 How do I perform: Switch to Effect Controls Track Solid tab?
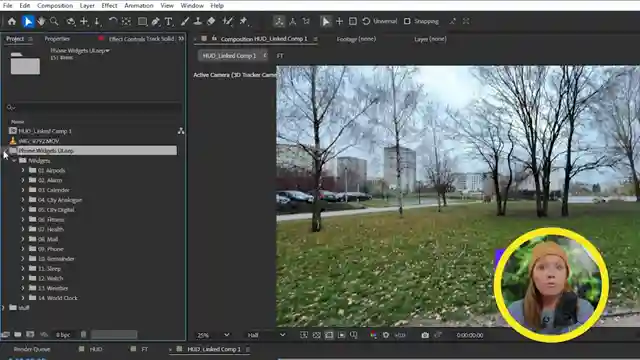pos(141,39)
